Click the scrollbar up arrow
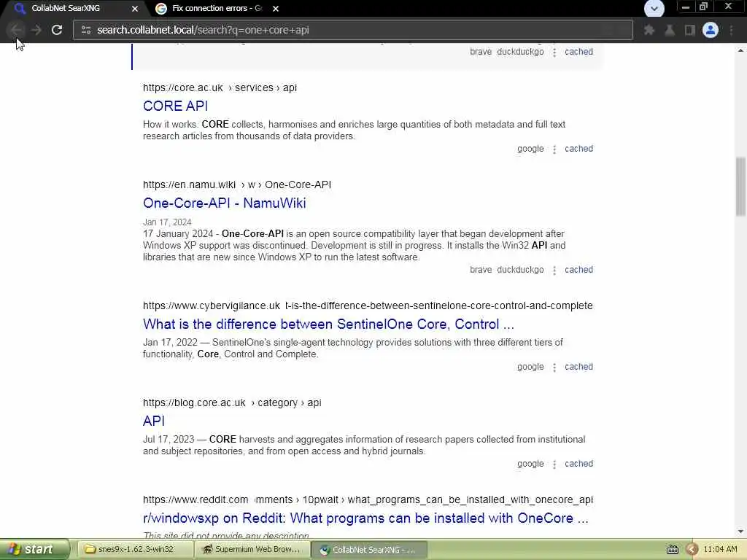The image size is (747, 560). coord(740,50)
